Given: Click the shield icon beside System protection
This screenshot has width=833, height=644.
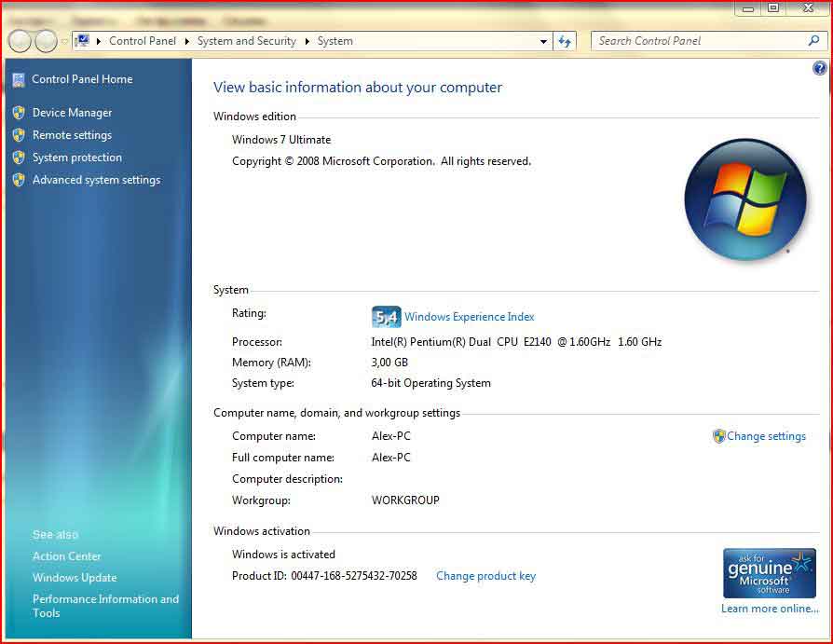Looking at the screenshot, I should (19, 158).
